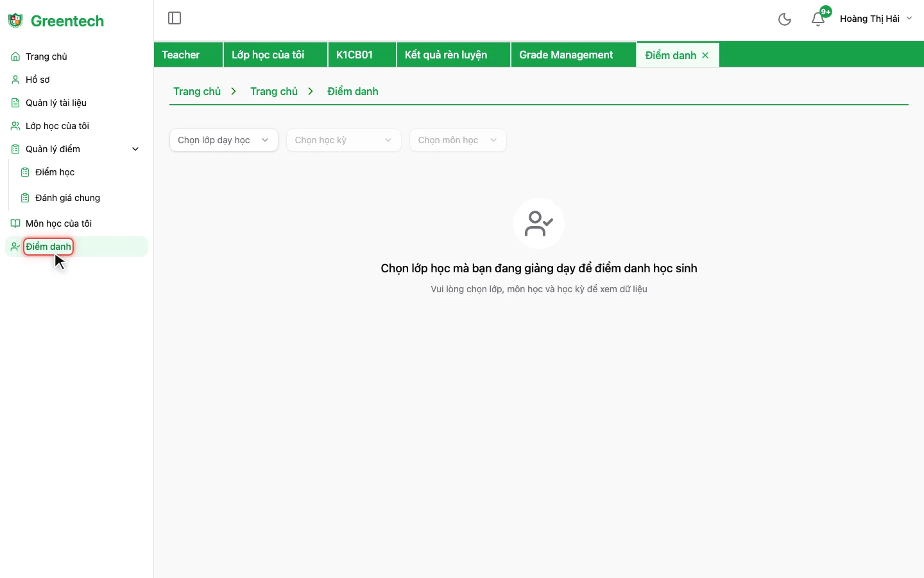Click the group icon for Lớp học của tôi

[x=15, y=126]
